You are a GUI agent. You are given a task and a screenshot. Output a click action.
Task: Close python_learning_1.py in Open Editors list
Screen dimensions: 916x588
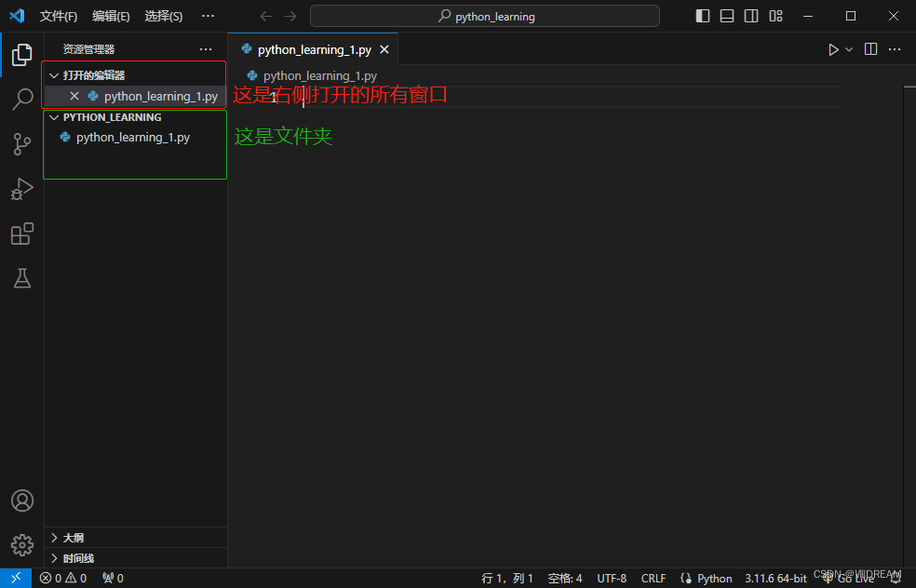click(74, 96)
